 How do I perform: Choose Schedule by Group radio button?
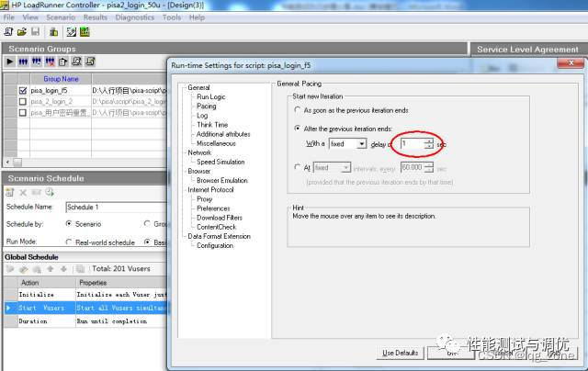click(147, 223)
